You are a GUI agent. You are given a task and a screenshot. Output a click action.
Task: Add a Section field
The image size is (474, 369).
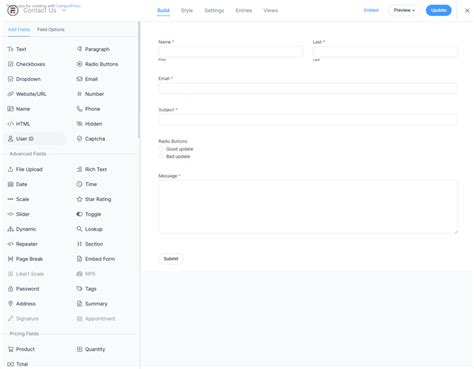(x=90, y=244)
